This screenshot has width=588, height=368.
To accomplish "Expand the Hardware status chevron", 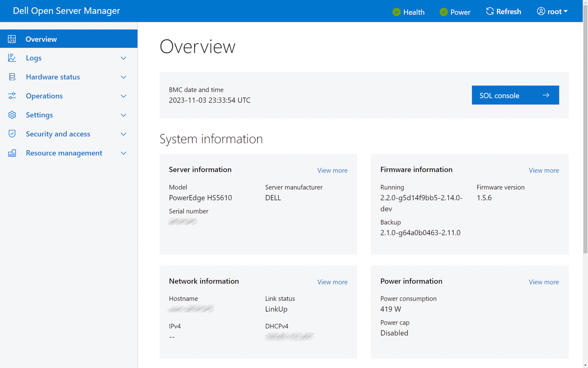I will pyautogui.click(x=123, y=77).
